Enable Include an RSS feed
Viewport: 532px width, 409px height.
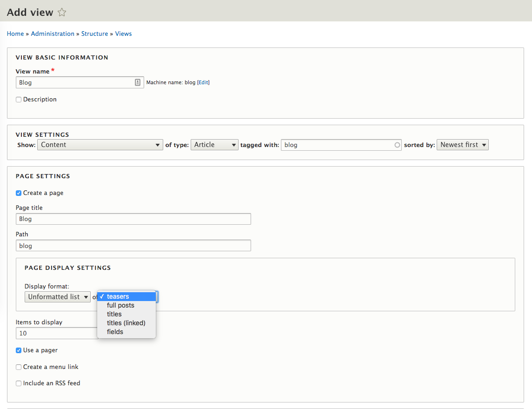pos(19,383)
